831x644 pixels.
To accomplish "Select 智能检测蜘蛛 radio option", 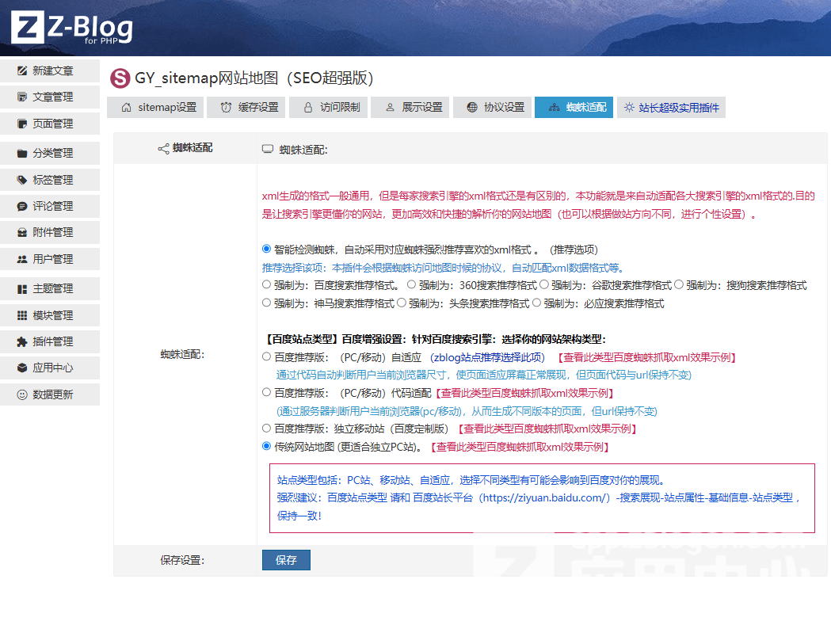I will (267, 249).
